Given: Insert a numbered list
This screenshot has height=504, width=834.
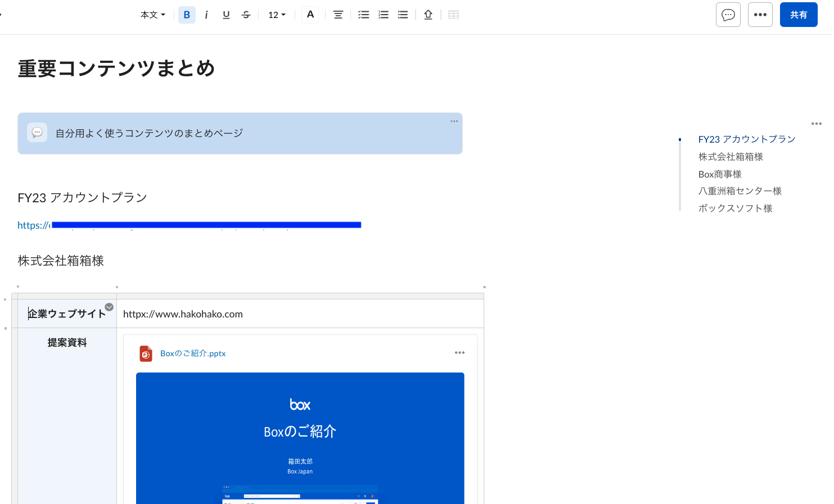Looking at the screenshot, I should (383, 15).
